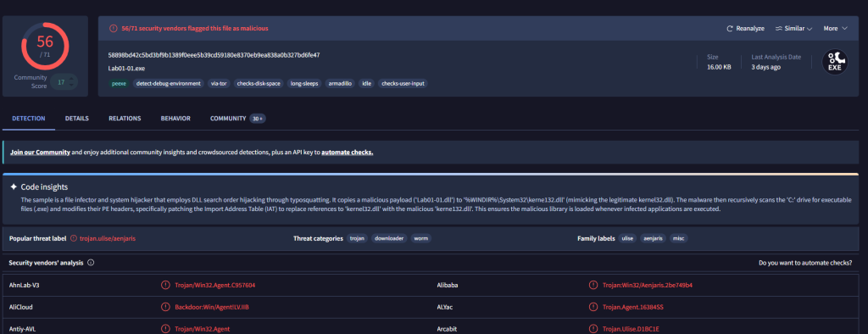
Task: Open the Similar dropdown
Action: coord(793,28)
